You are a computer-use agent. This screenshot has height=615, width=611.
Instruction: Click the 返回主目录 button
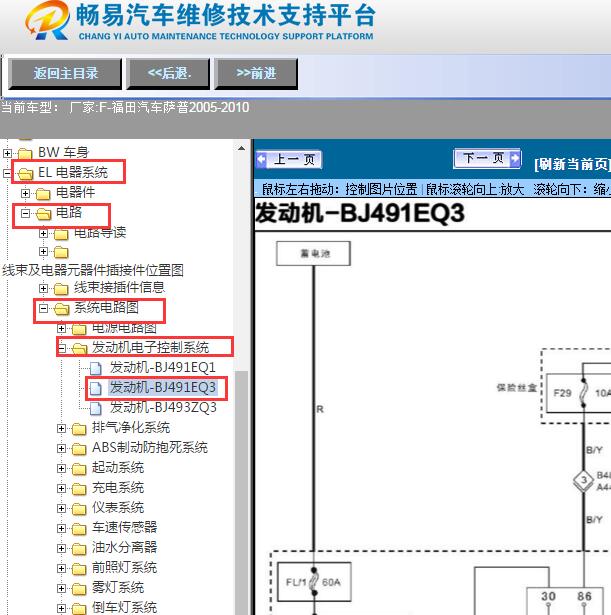[x=65, y=74]
